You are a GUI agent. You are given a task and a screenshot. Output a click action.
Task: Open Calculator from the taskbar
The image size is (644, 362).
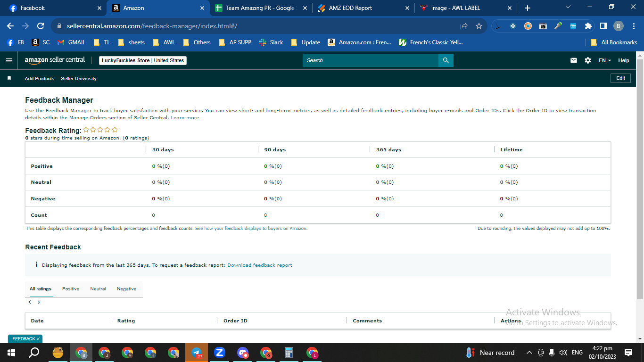289,353
